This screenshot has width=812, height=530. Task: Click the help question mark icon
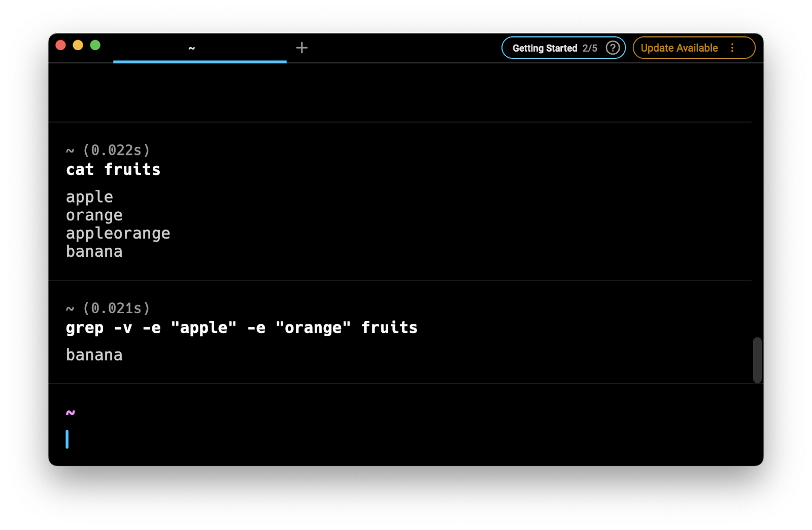click(x=613, y=48)
